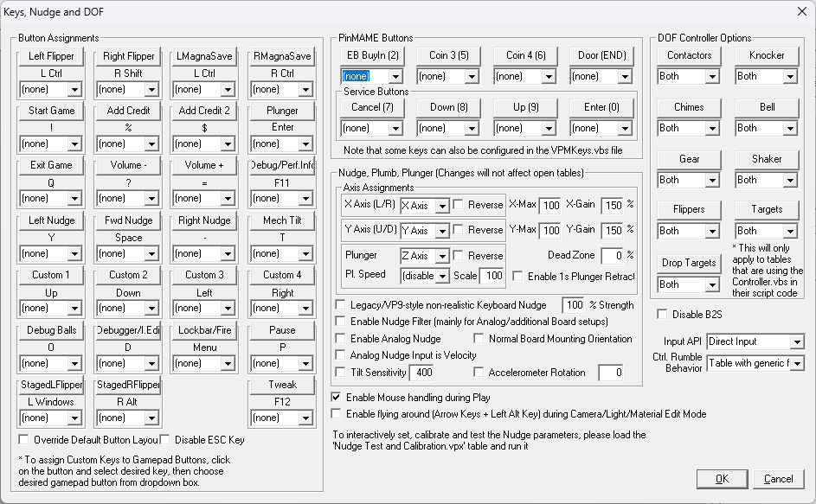The height and width of the screenshot is (504, 816).
Task: Click the Mech Tilt button
Action: tap(282, 220)
